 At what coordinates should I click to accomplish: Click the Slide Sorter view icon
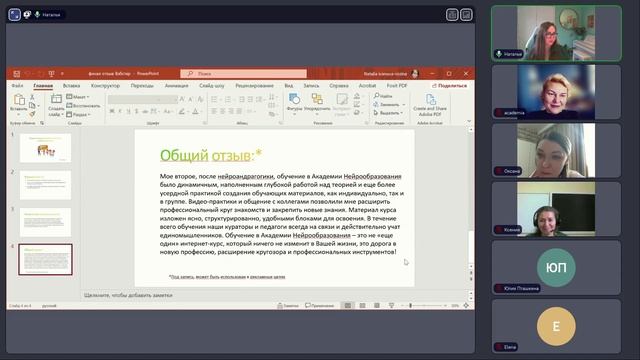[362, 305]
